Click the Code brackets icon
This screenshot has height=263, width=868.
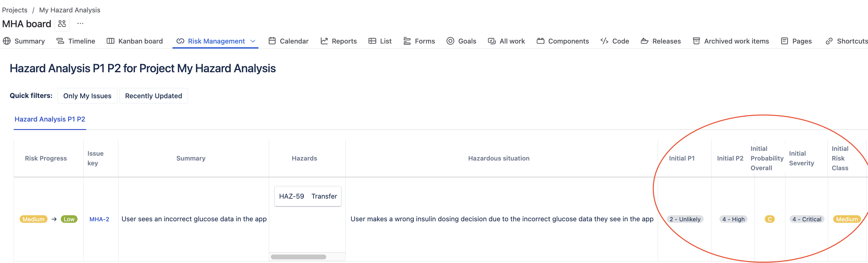tap(604, 41)
